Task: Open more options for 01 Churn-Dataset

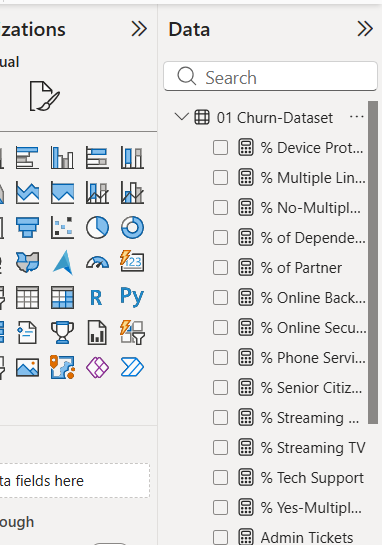Action: pos(357,117)
